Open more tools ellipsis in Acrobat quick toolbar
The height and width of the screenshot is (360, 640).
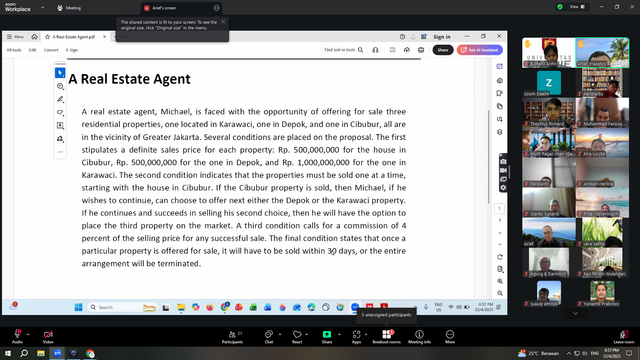pyautogui.click(x=60, y=152)
